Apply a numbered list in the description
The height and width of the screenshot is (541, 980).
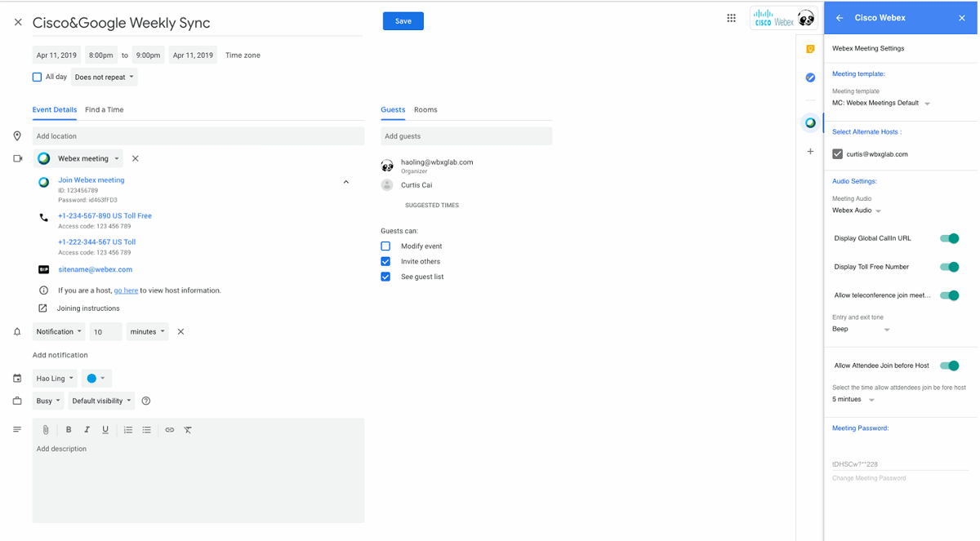pos(128,429)
